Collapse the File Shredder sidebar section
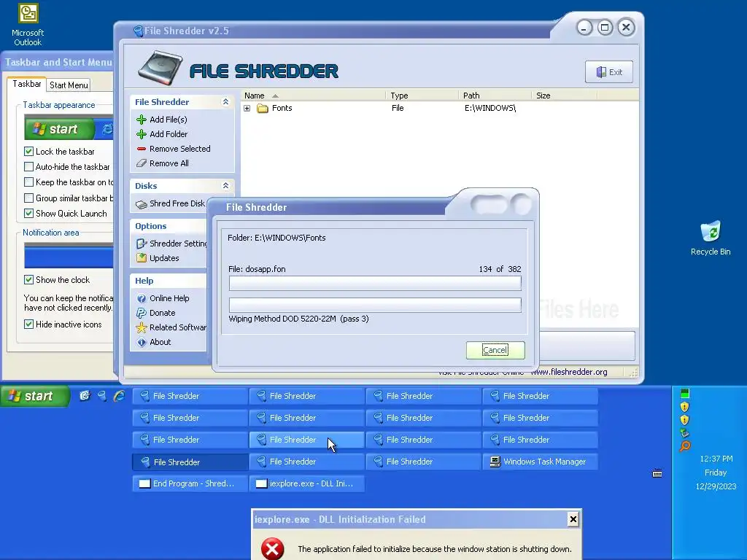 [x=226, y=102]
